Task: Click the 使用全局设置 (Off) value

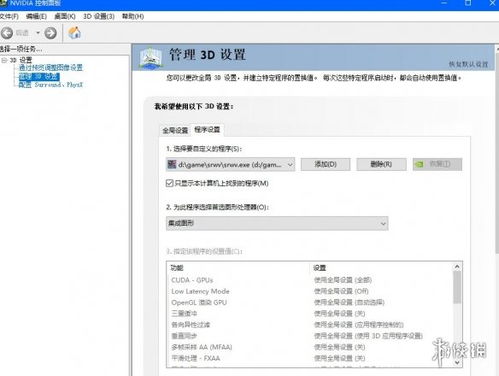Action: click(x=341, y=291)
